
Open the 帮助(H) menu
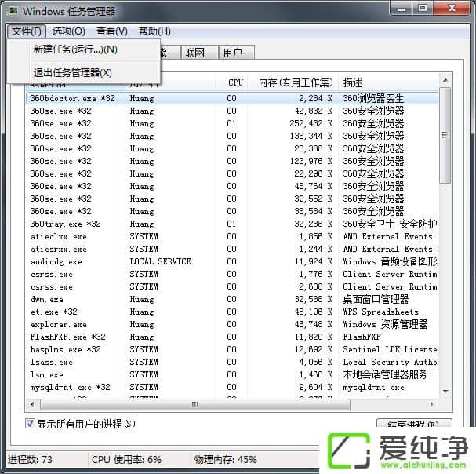[x=154, y=31]
